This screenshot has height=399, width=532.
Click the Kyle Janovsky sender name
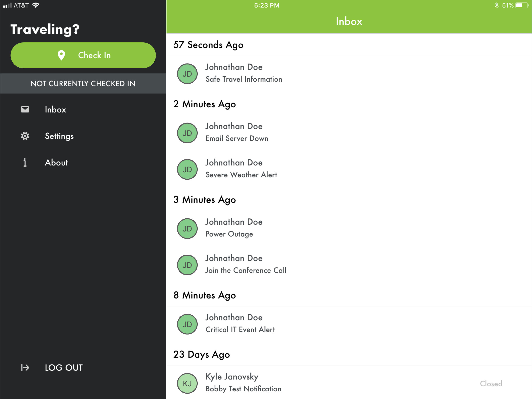[x=232, y=377]
